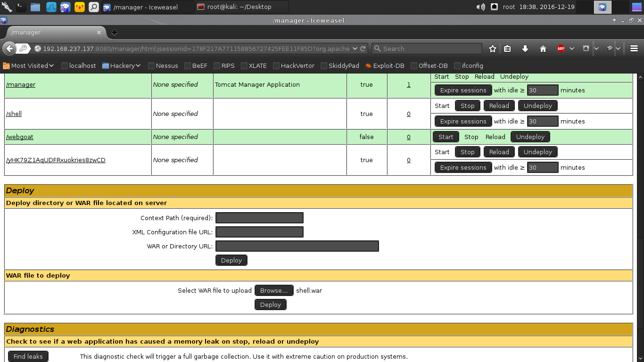Click the Adblock Plus ABP icon

pos(561,49)
